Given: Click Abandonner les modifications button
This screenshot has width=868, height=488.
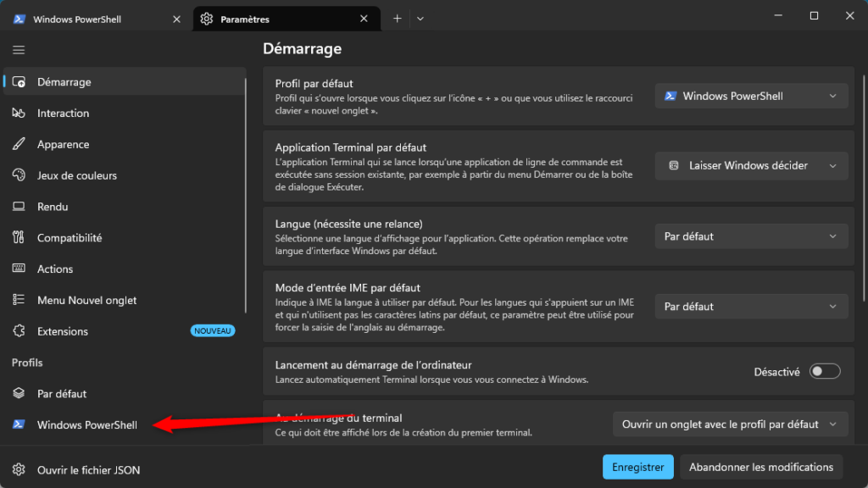Looking at the screenshot, I should [760, 467].
